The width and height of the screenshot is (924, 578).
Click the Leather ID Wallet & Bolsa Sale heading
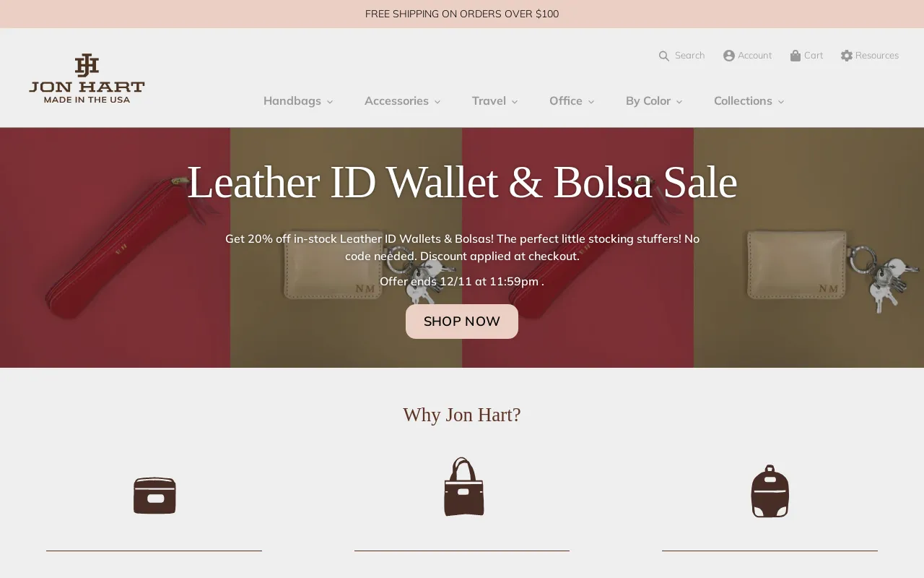(x=462, y=182)
